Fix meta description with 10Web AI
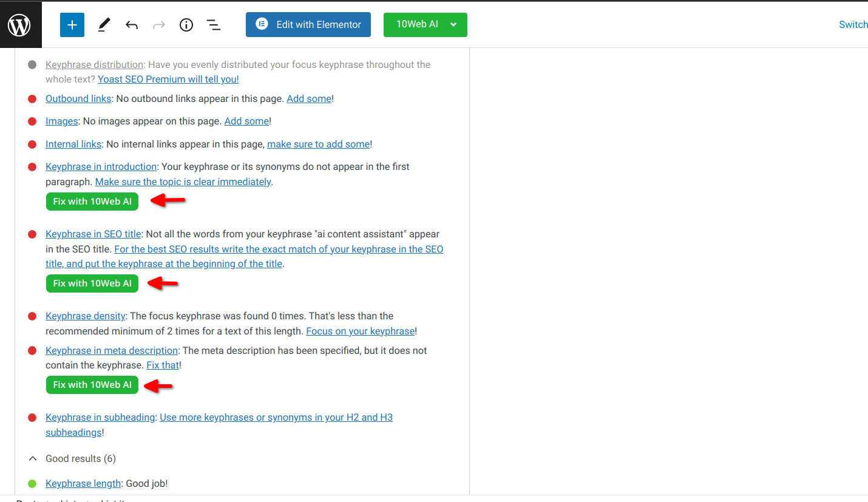 click(x=92, y=385)
